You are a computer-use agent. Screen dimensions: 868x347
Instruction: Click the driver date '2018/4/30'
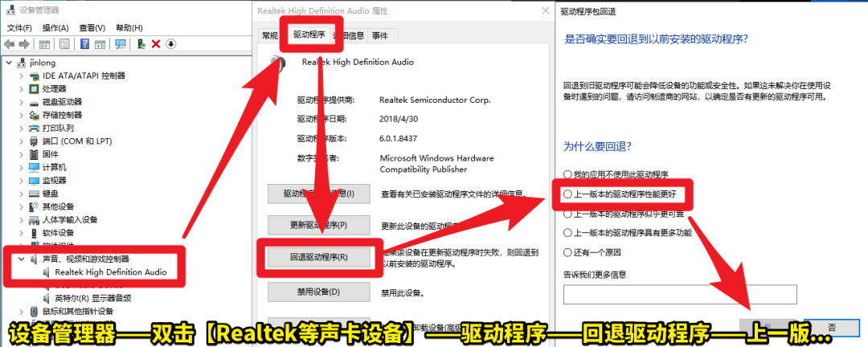point(399,119)
